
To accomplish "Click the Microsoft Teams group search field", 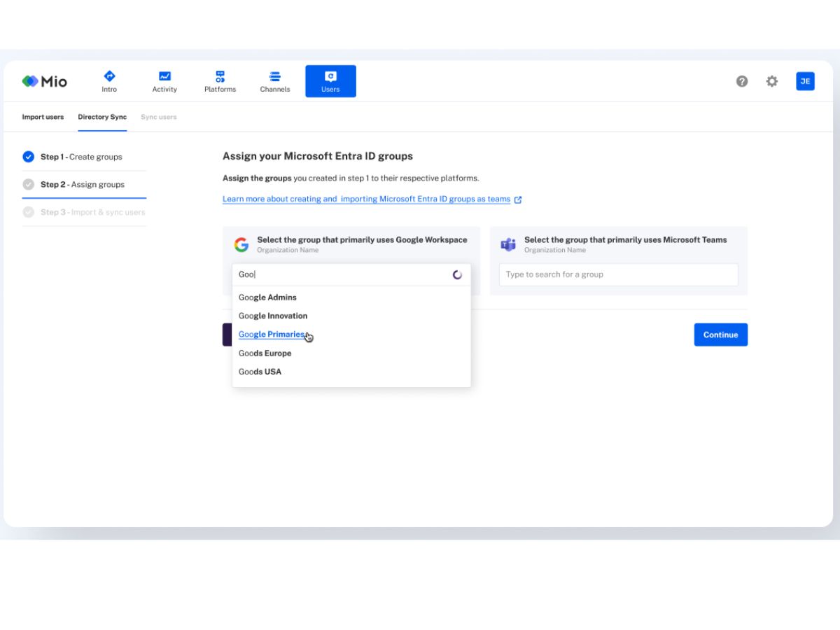I will [619, 274].
